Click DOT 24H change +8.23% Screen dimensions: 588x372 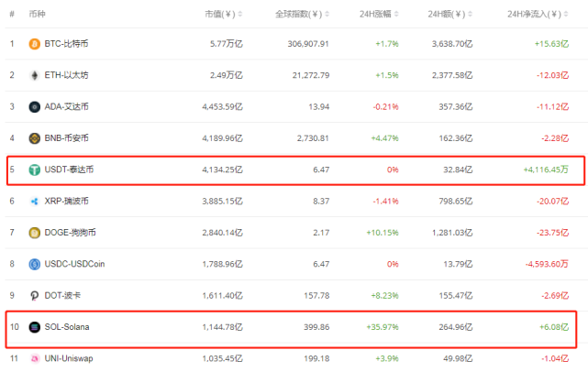(384, 296)
